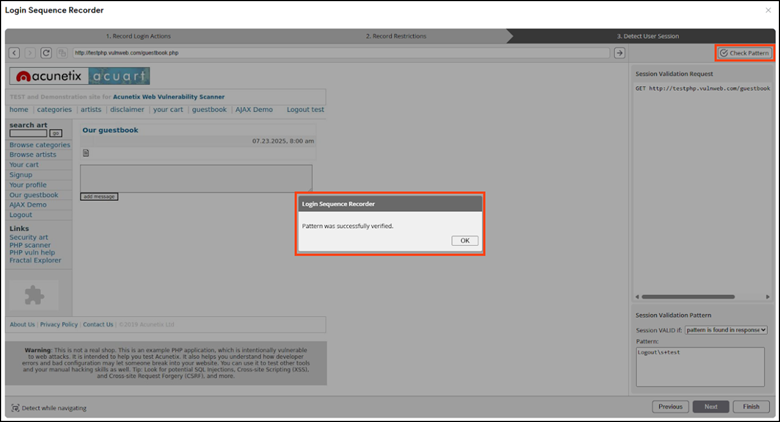Click the URL address field

341,53
